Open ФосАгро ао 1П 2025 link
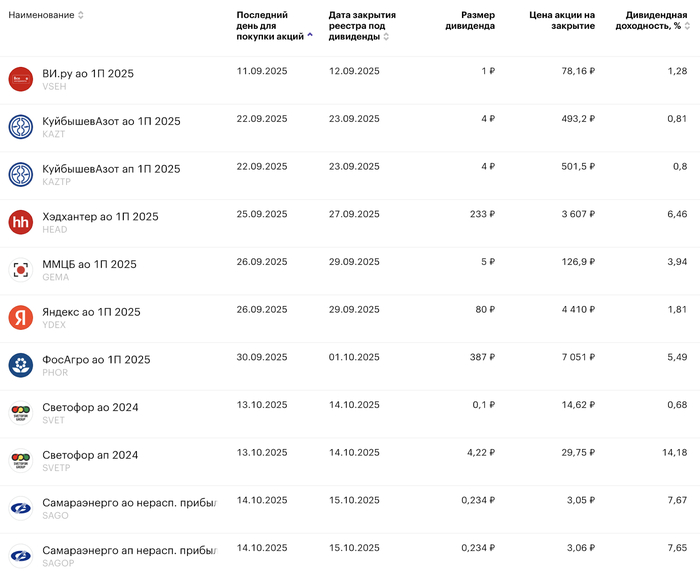The image size is (700, 576). coord(96,359)
